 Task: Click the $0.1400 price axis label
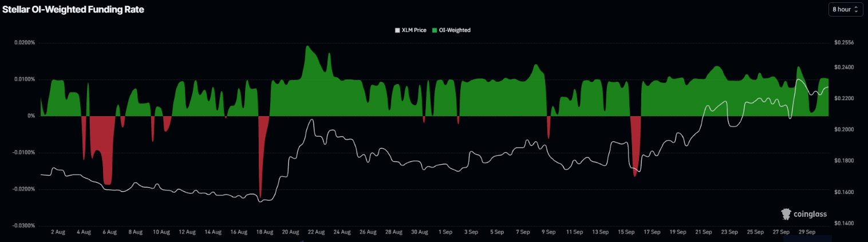[844, 223]
